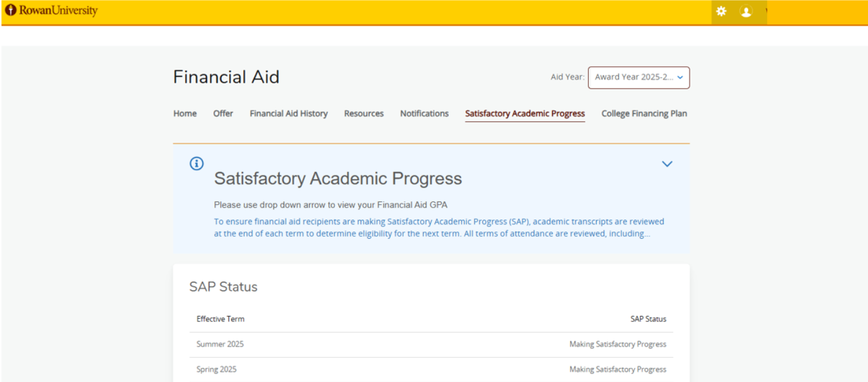Select the Satisfactory Academic Progress tab
The height and width of the screenshot is (382, 868).
click(525, 113)
